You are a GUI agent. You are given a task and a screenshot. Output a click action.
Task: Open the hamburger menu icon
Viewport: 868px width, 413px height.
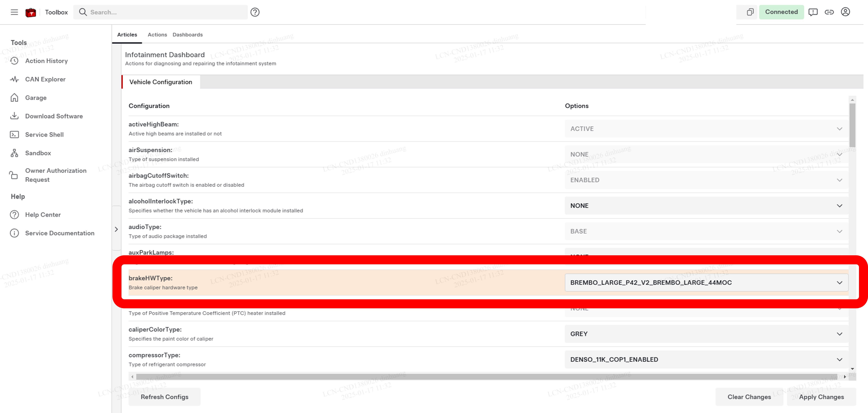pos(14,12)
